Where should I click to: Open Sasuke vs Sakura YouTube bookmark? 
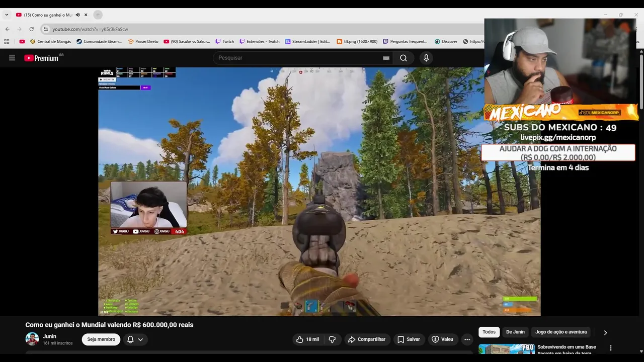coord(187,42)
